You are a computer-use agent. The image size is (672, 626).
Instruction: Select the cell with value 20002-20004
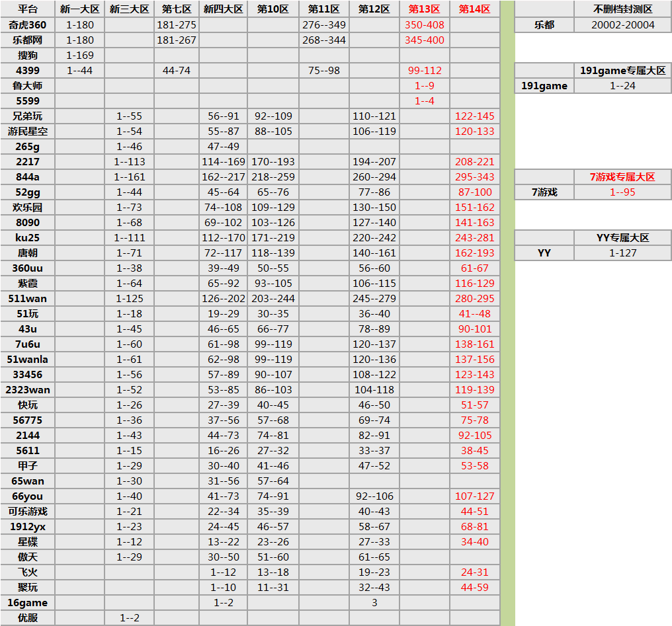click(x=622, y=25)
